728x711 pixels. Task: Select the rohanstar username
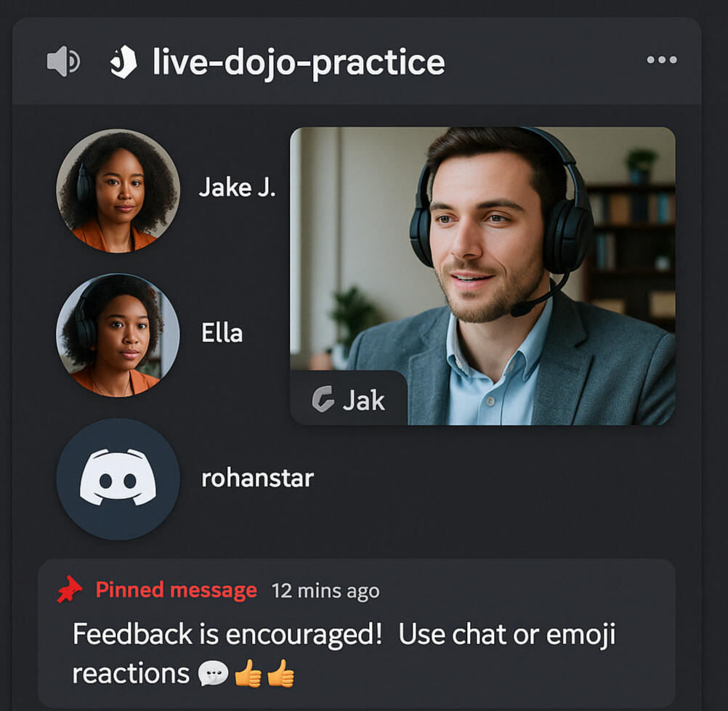pyautogui.click(x=258, y=478)
